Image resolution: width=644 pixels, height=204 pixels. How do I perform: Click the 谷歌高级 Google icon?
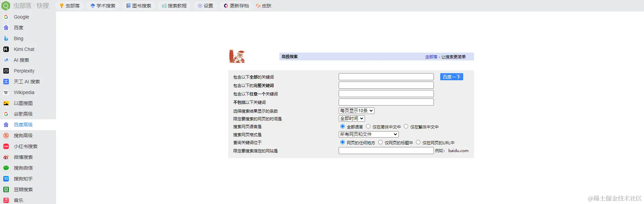[x=6, y=114]
